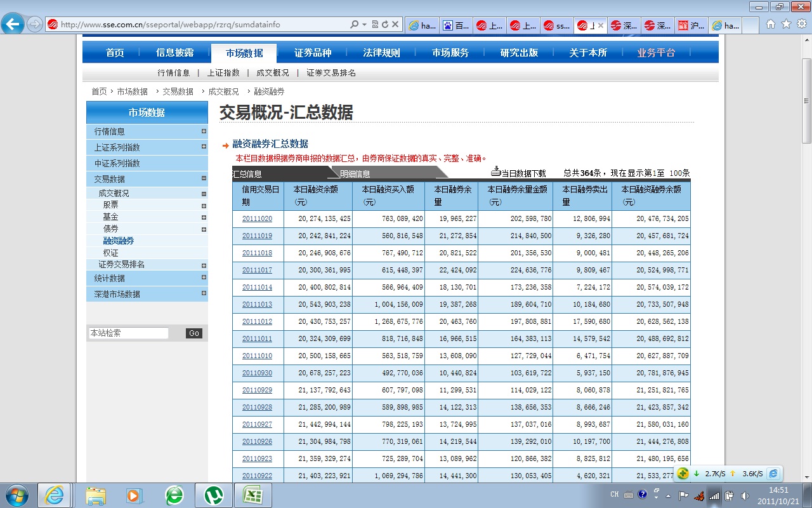Image resolution: width=812 pixels, height=508 pixels.
Task: Open date link 20111020
Action: click(x=257, y=218)
